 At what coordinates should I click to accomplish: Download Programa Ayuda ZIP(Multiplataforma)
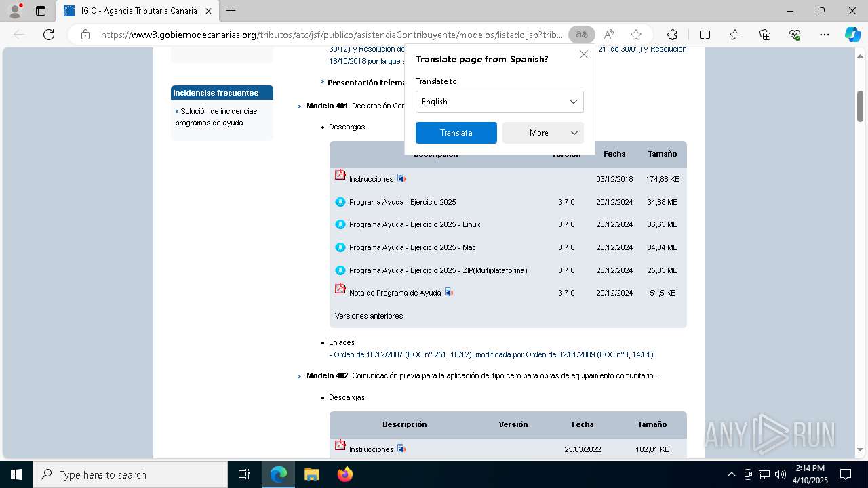[438, 270]
